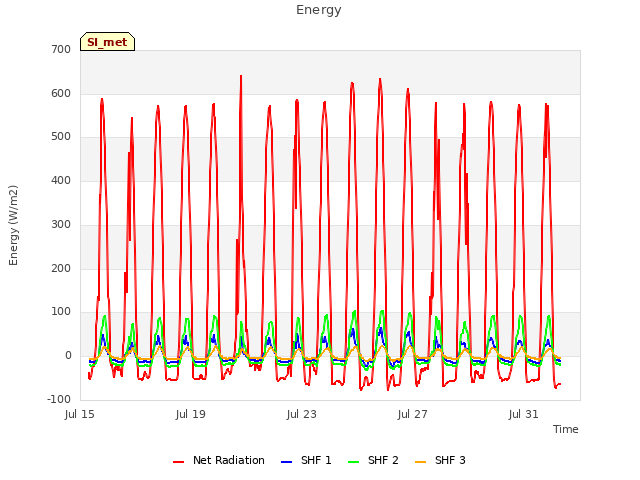Click the Jul 31 x-axis tick label
This screenshot has width=640, height=480.
click(x=524, y=415)
